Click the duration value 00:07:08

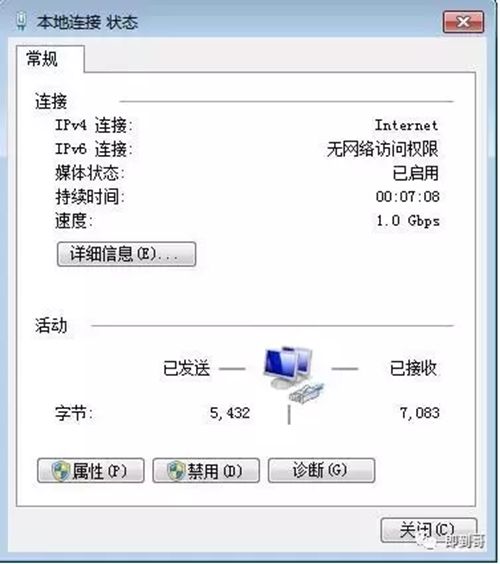coord(408,196)
